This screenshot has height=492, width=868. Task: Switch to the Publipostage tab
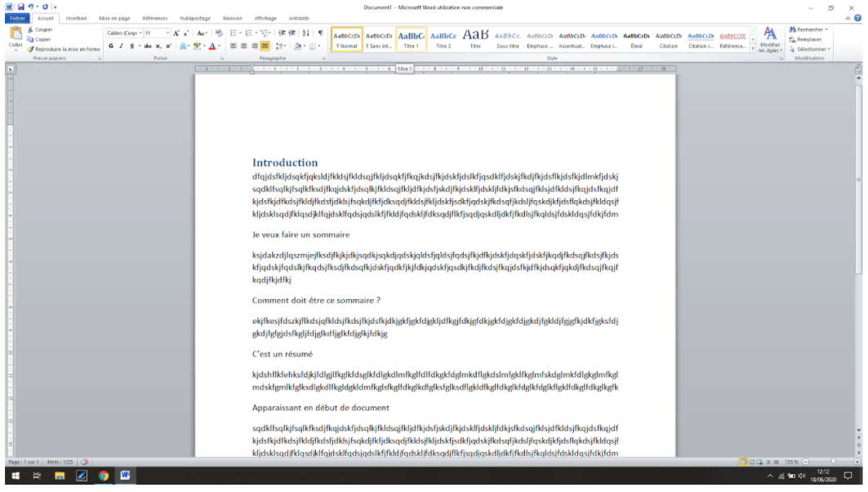click(195, 18)
